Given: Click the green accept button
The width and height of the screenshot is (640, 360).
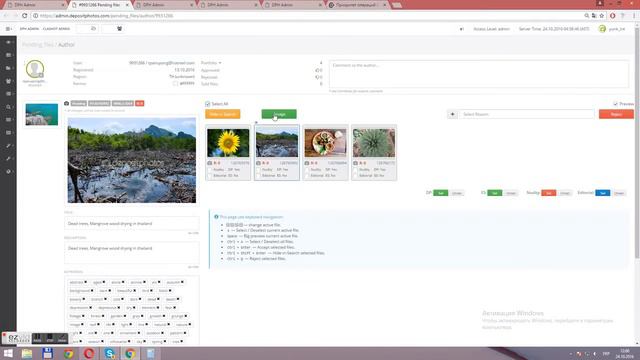Looking at the screenshot, I should (x=279, y=114).
